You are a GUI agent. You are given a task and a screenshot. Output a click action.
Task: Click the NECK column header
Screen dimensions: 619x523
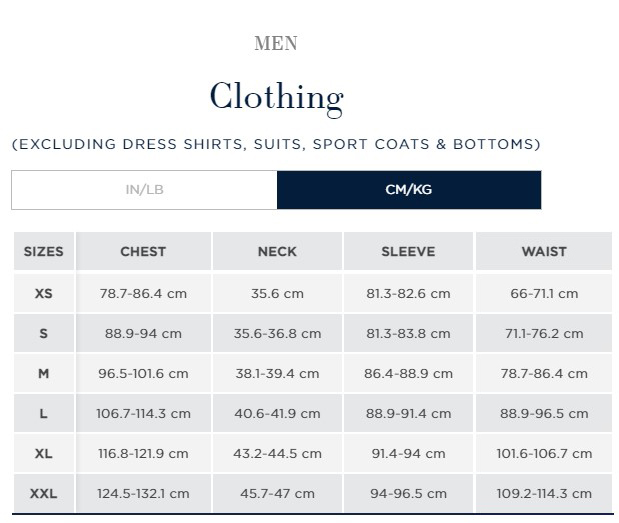click(277, 252)
